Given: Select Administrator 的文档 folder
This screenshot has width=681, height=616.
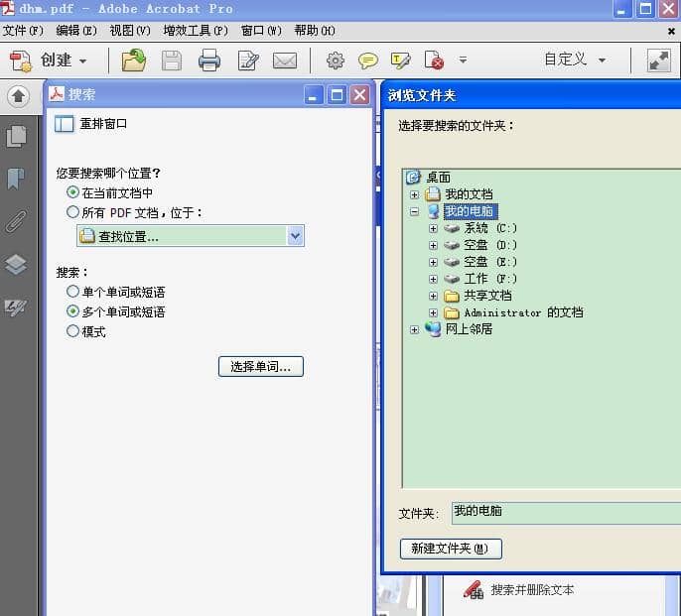Looking at the screenshot, I should (523, 312).
